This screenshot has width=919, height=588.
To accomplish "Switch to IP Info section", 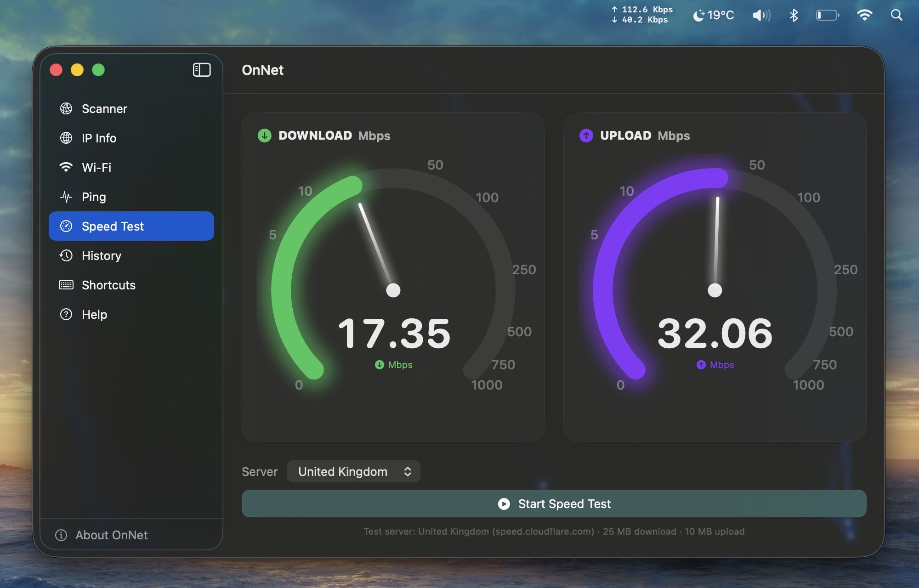I will (131, 138).
